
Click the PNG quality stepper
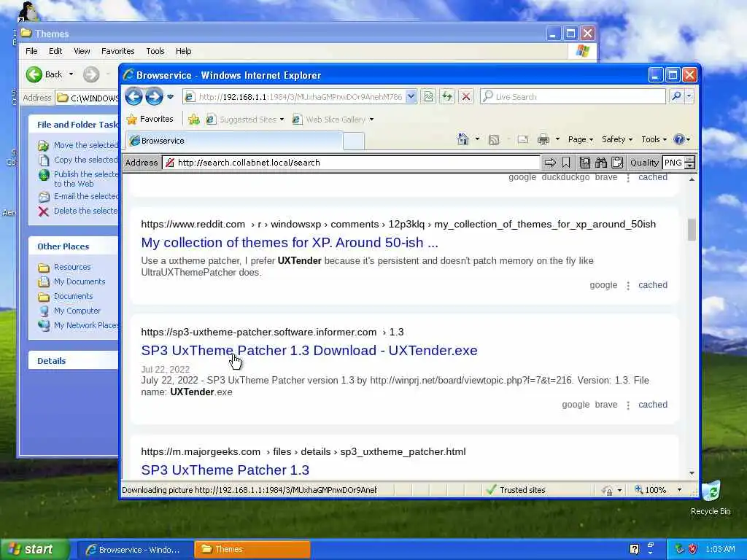point(690,163)
